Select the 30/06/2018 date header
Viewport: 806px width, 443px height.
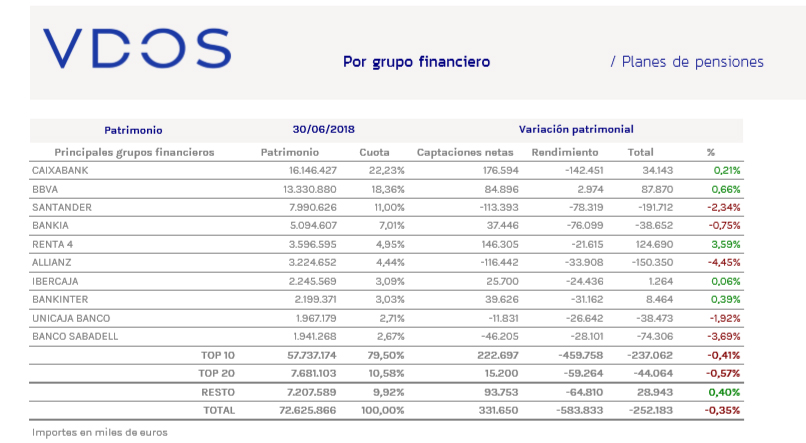click(324, 130)
